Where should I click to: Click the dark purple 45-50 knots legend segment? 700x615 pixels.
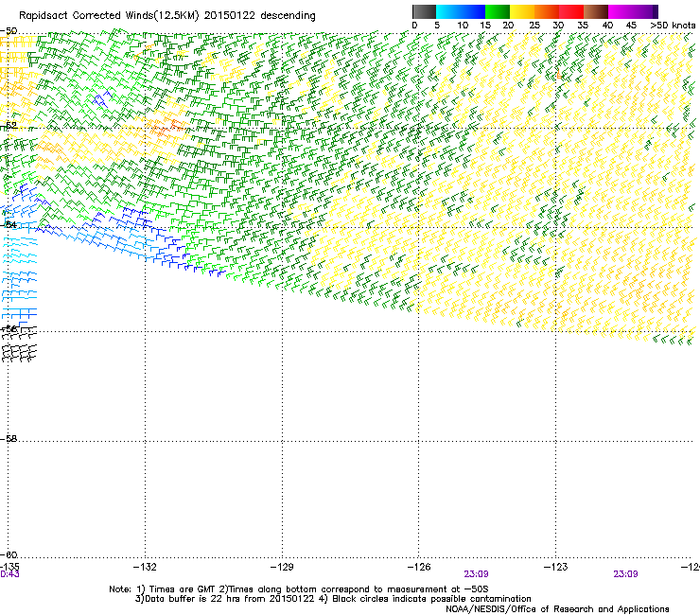coord(645,11)
